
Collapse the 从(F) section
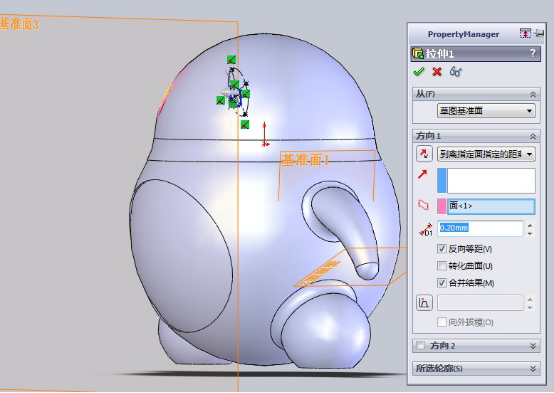pos(533,94)
